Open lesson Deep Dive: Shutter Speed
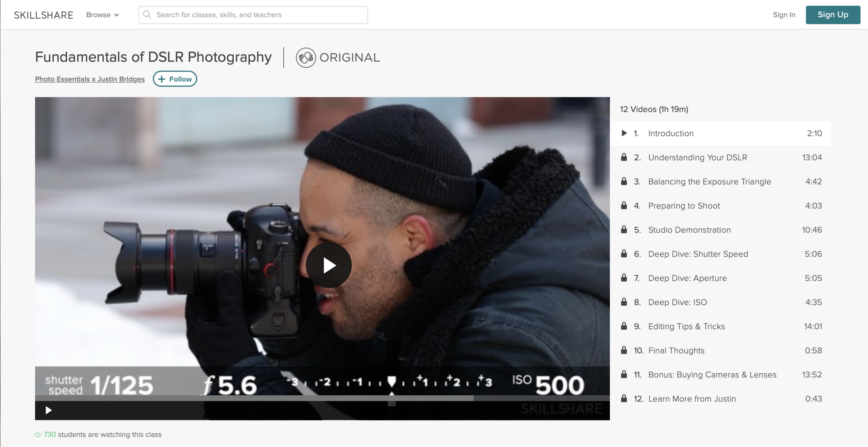Image resolution: width=868 pixels, height=447 pixels. (720, 254)
